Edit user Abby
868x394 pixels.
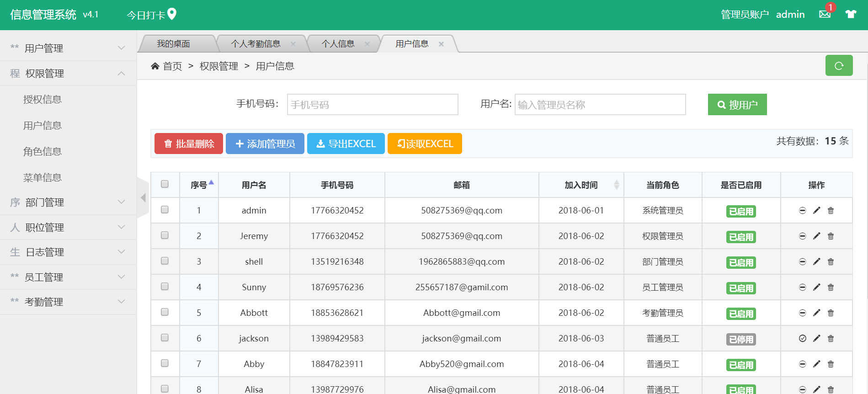point(816,364)
